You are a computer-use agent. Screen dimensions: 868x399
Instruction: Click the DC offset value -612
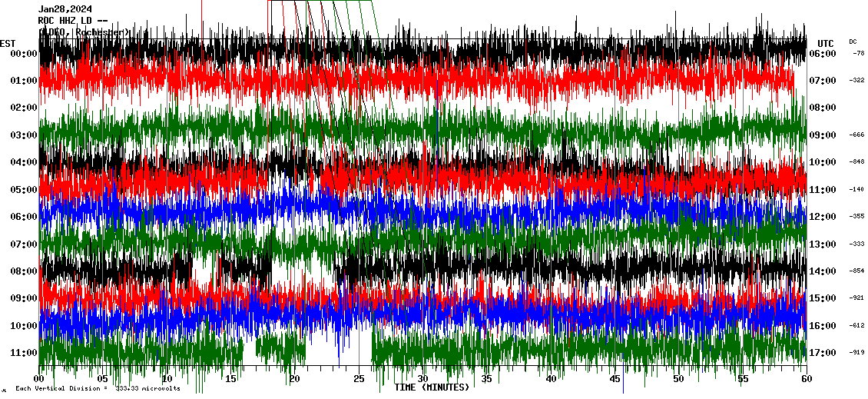click(857, 326)
